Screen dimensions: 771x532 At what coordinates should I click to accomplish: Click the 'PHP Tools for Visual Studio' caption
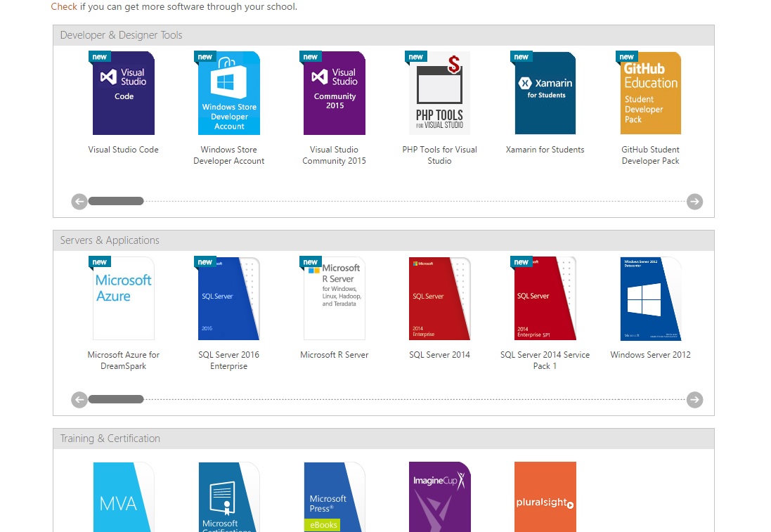439,155
